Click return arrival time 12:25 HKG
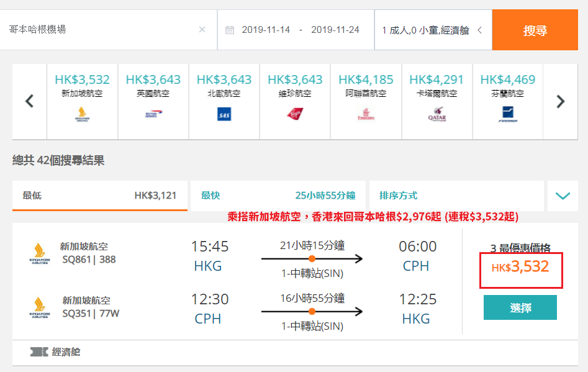The height and width of the screenshot is (372, 588). (x=417, y=309)
